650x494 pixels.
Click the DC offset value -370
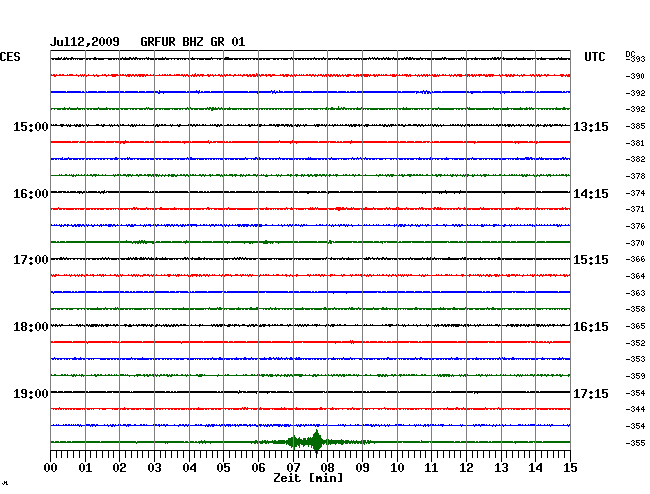(635, 243)
